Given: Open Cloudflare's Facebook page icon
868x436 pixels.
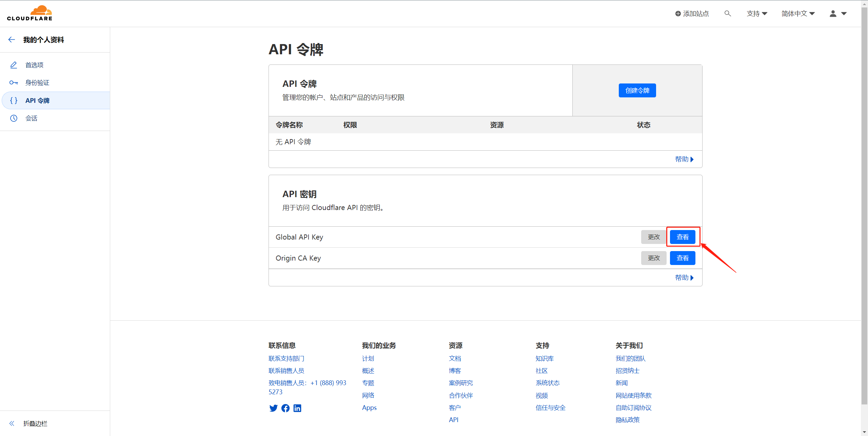Looking at the screenshot, I should click(285, 408).
